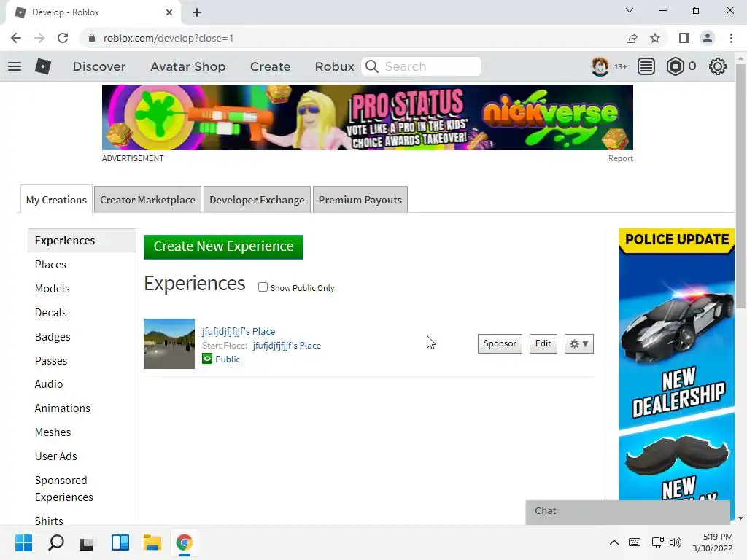View site info padlock icon
Image resolution: width=747 pixels, height=560 pixels.
[91, 38]
